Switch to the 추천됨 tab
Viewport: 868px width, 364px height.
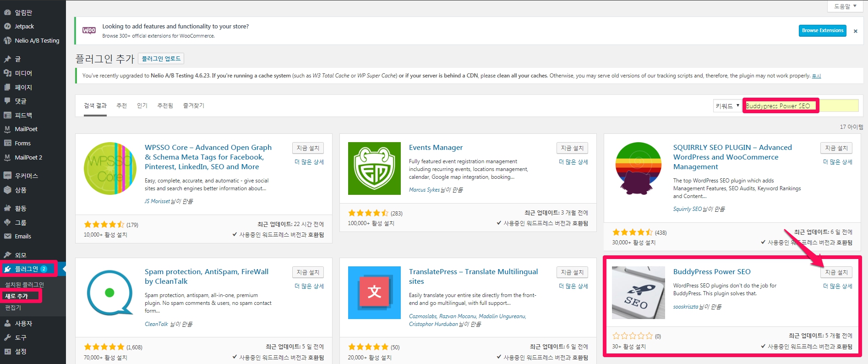click(x=165, y=105)
